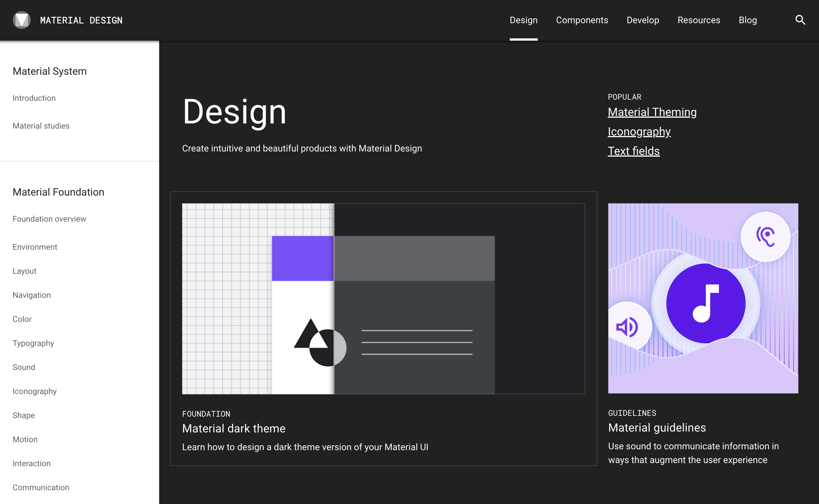Select the Components tab in navbar
Screen dimensions: 819x504
[582, 20]
